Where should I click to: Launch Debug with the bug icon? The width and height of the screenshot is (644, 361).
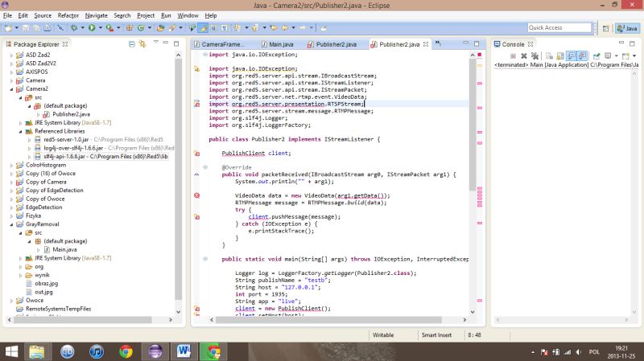click(x=74, y=28)
